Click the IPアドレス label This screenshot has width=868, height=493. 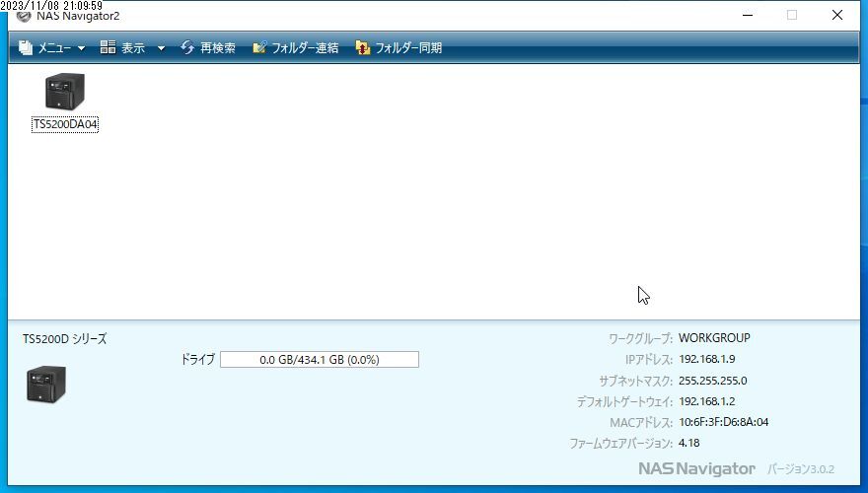click(648, 360)
